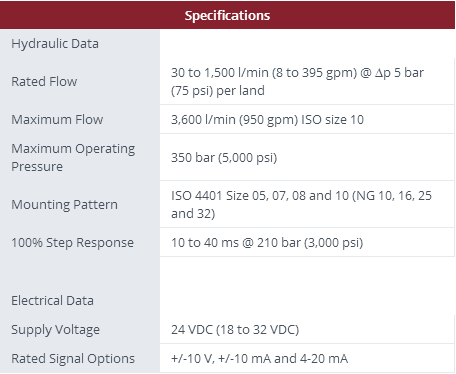The image size is (456, 374).
Task: Click the Maximum Operating Pressure label
Action: [x=73, y=157]
